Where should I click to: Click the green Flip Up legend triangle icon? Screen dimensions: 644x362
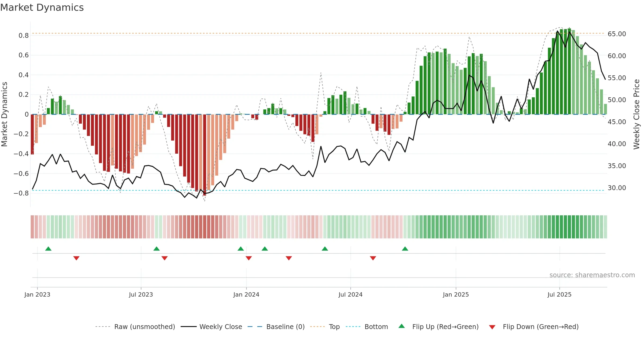coord(402,326)
